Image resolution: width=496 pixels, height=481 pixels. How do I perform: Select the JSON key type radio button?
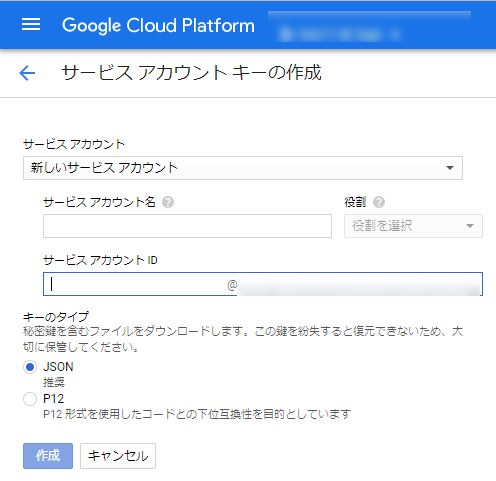pyautogui.click(x=30, y=367)
